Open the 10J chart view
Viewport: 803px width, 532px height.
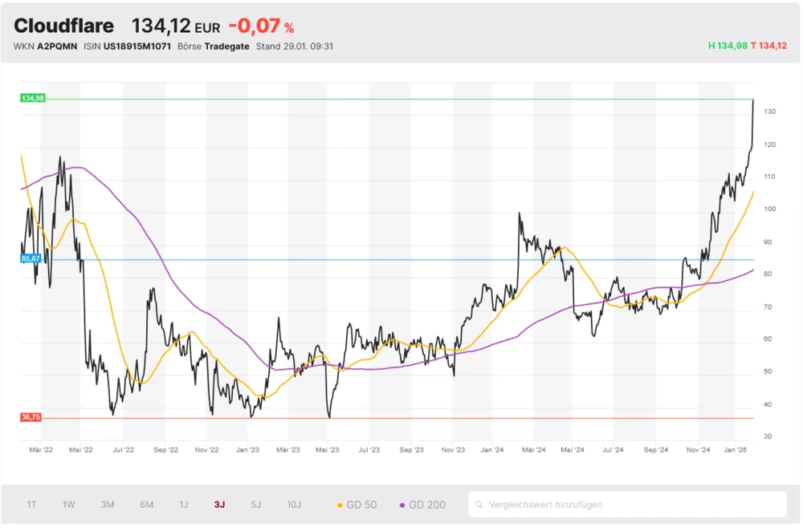coord(294,505)
